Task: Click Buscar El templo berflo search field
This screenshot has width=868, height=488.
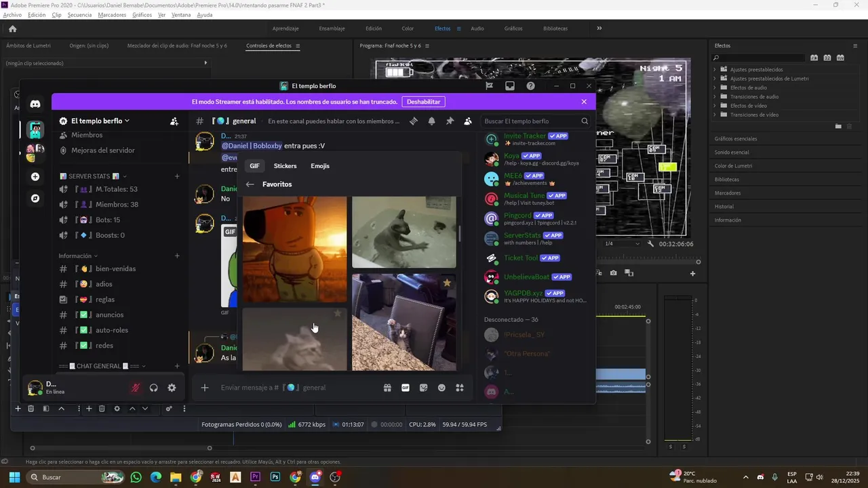Action: coord(535,121)
